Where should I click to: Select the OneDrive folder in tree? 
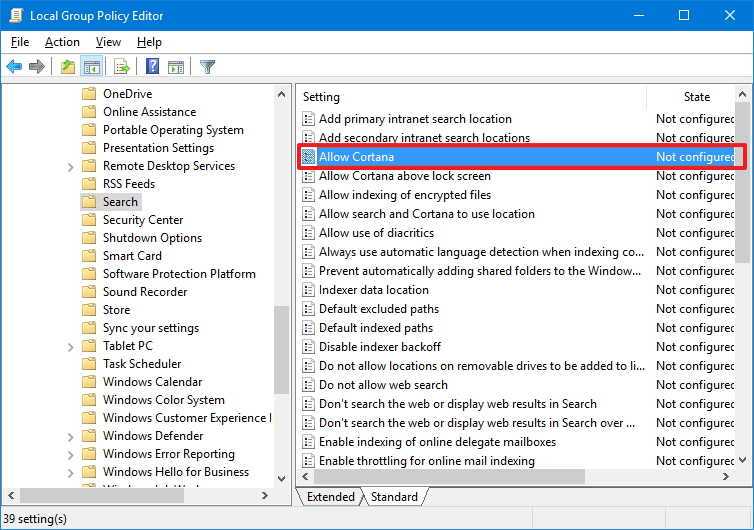(127, 94)
